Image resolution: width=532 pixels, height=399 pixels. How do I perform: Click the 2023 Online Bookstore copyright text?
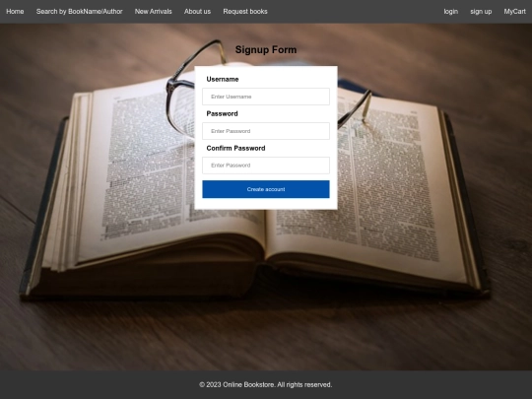pos(266,385)
